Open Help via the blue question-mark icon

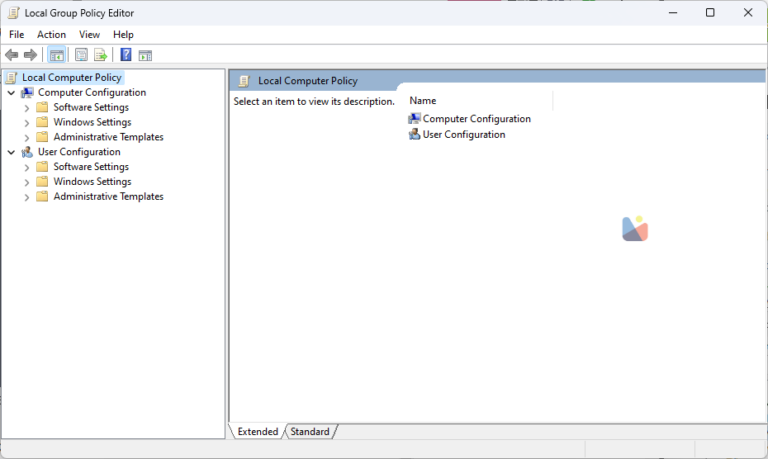(x=126, y=55)
